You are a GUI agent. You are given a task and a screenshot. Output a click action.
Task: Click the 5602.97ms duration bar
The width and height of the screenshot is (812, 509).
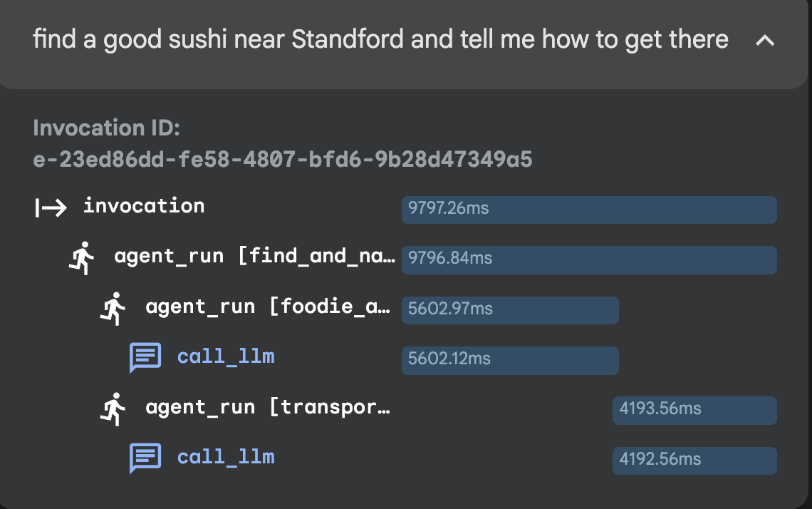pos(510,310)
